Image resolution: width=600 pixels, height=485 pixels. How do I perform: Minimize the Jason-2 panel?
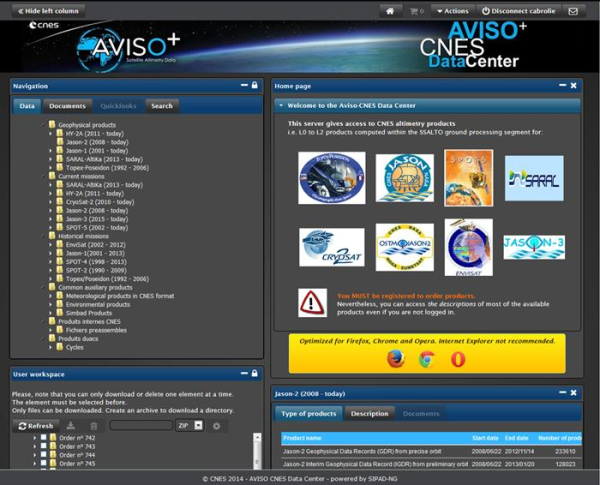(x=562, y=392)
